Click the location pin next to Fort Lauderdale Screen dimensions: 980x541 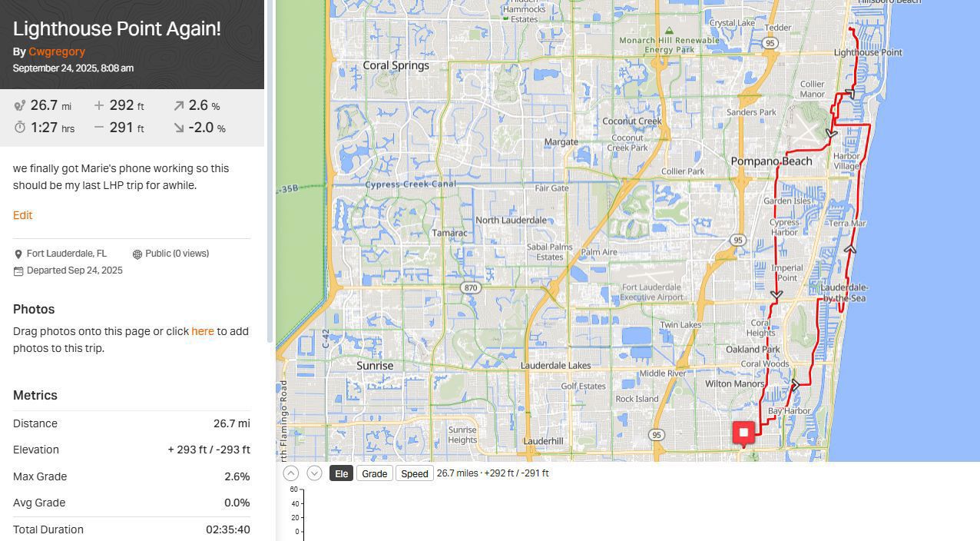click(18, 254)
